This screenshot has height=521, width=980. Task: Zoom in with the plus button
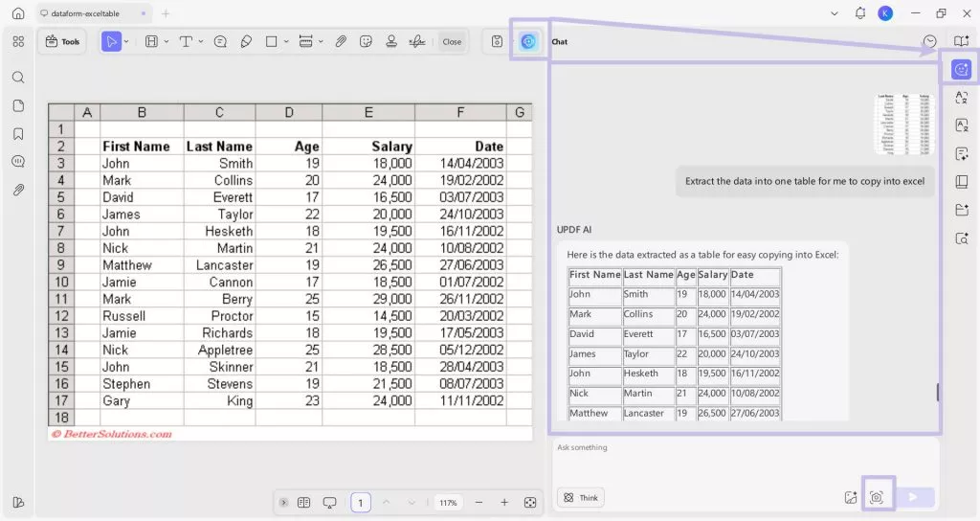coord(504,503)
